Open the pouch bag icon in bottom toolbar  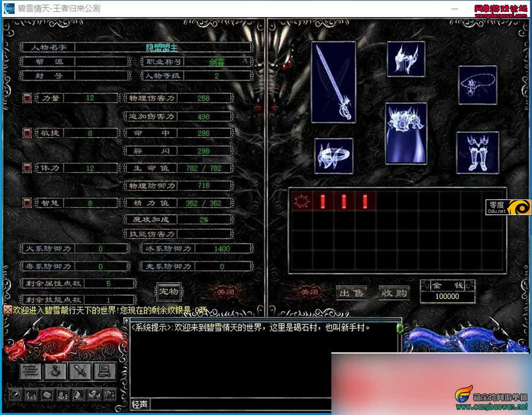(55, 371)
